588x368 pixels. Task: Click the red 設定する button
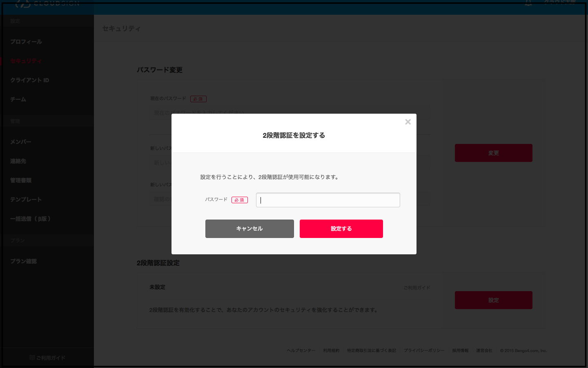[x=341, y=229]
